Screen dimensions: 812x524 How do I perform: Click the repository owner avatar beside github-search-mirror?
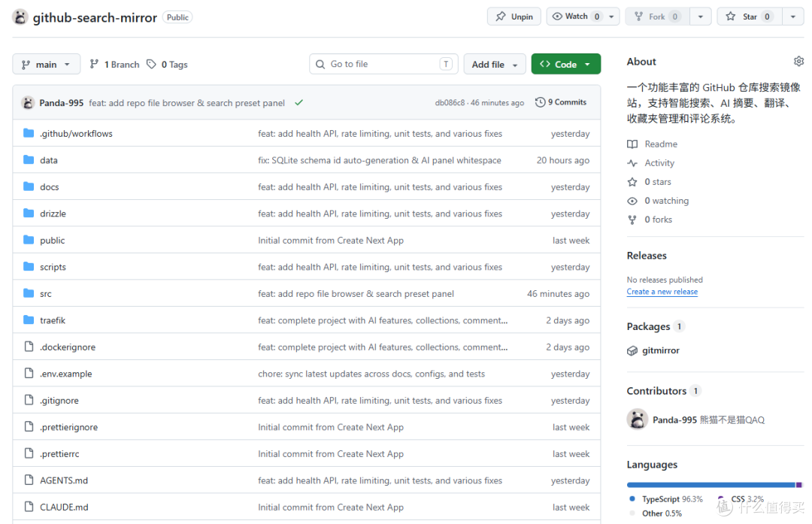point(20,17)
